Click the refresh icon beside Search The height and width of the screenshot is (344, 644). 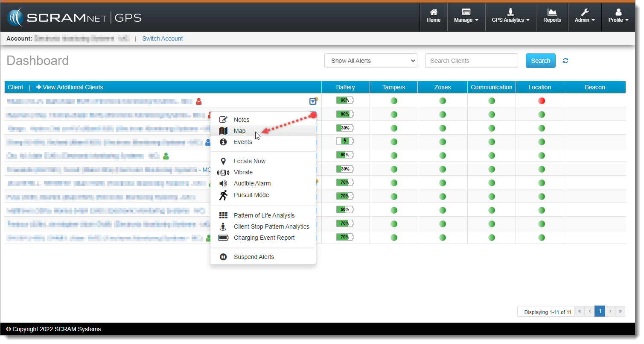(x=565, y=61)
